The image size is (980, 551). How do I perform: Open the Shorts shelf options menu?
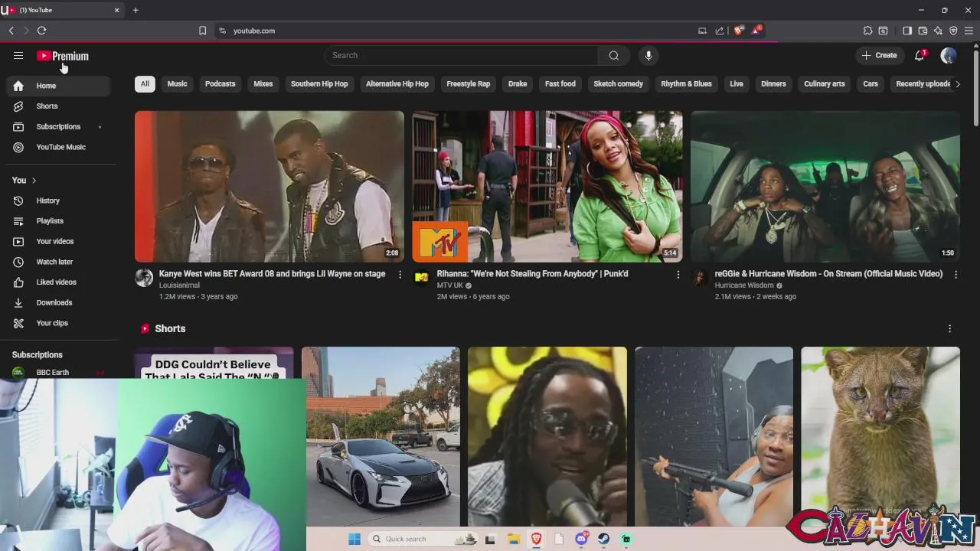(949, 328)
